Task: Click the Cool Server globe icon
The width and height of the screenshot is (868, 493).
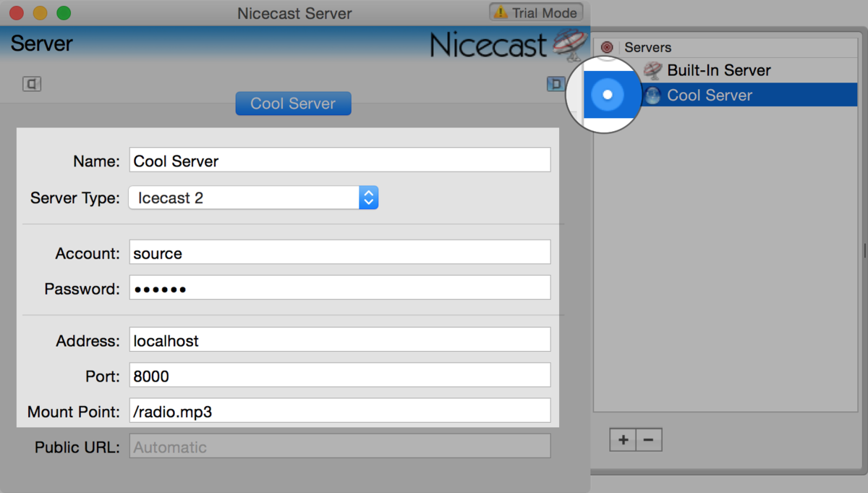Action: click(x=652, y=95)
